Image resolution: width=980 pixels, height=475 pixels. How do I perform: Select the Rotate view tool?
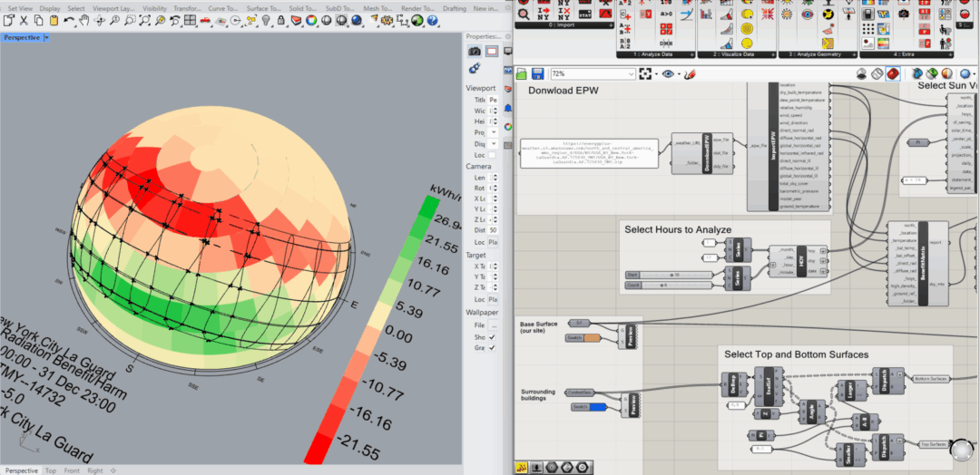tap(100, 21)
